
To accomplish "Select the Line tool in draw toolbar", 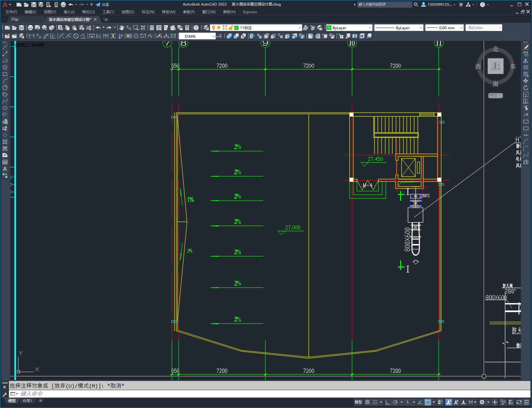I will (5, 47).
